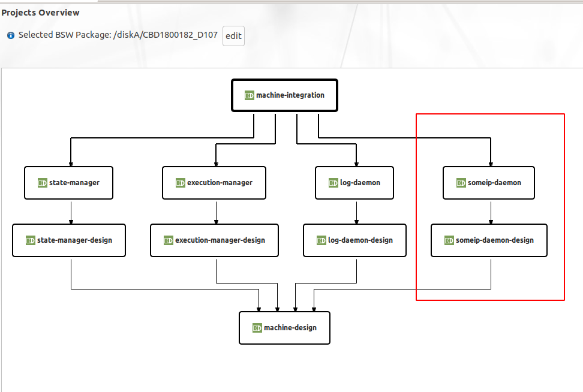
Task: Click the execution-manager project icon
Action: (181, 183)
